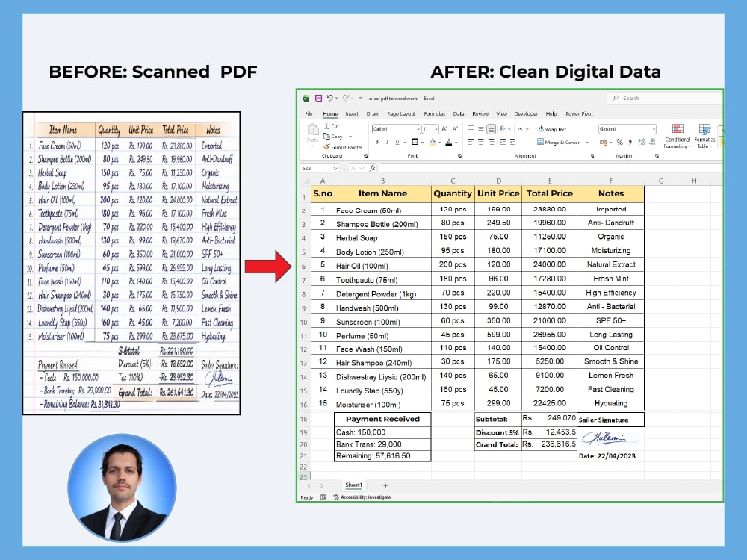Click the Decrease Decimal icon
The height and width of the screenshot is (560, 747).
click(651, 142)
